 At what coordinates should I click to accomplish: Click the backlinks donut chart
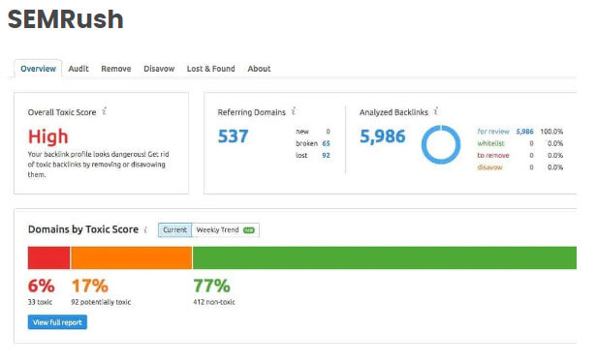[441, 144]
